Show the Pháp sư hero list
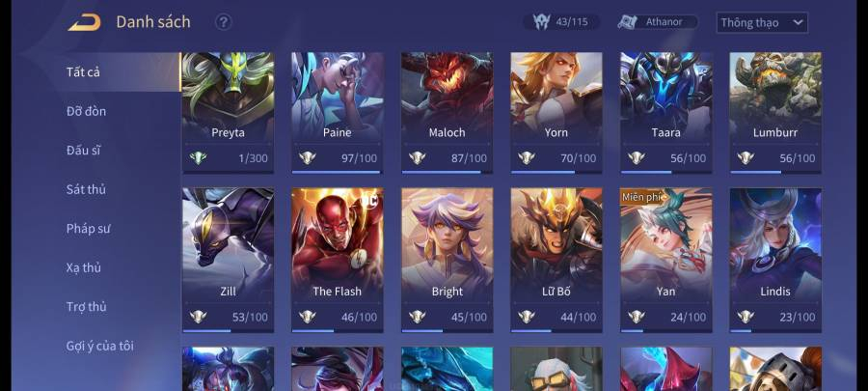The image size is (868, 391). pyautogui.click(x=88, y=229)
